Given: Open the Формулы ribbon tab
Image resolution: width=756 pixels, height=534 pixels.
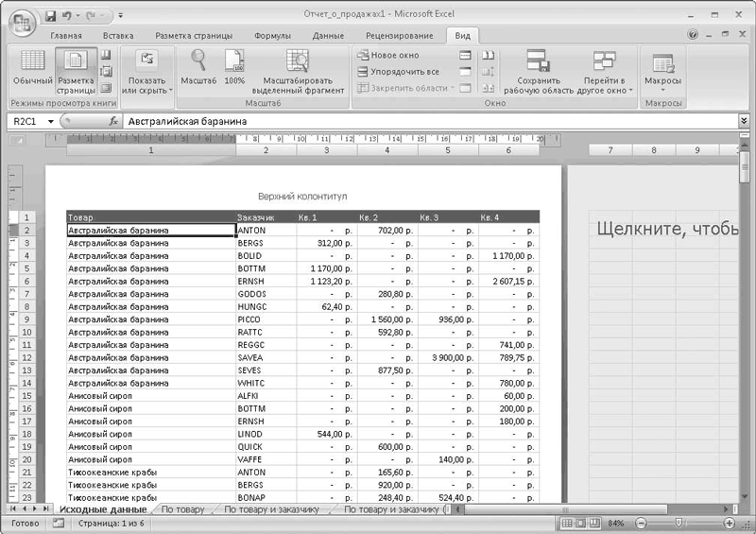Looking at the screenshot, I should (x=272, y=36).
